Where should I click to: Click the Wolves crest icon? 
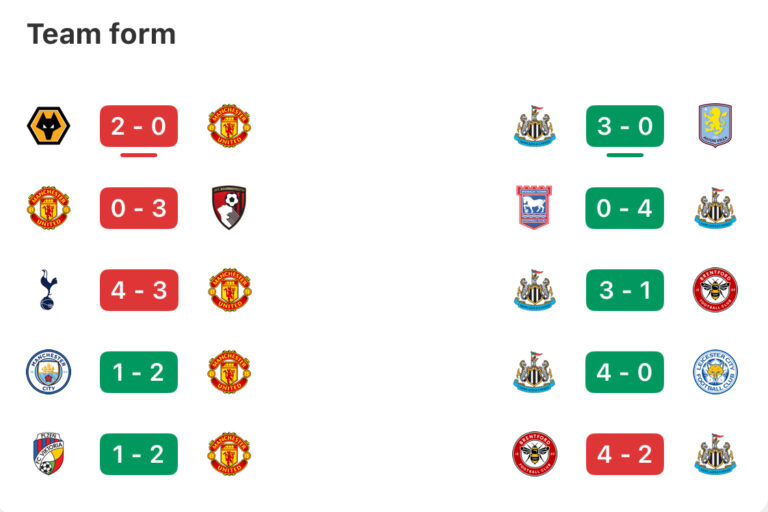pos(48,126)
